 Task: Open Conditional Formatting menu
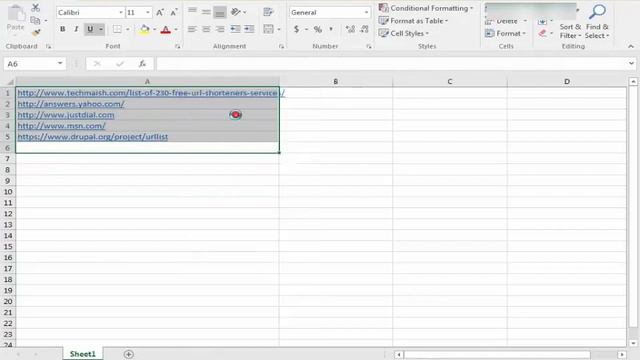pyautogui.click(x=426, y=8)
